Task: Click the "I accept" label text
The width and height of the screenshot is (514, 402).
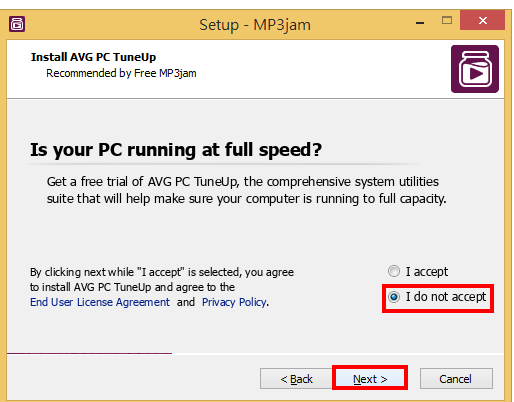Action: point(427,272)
